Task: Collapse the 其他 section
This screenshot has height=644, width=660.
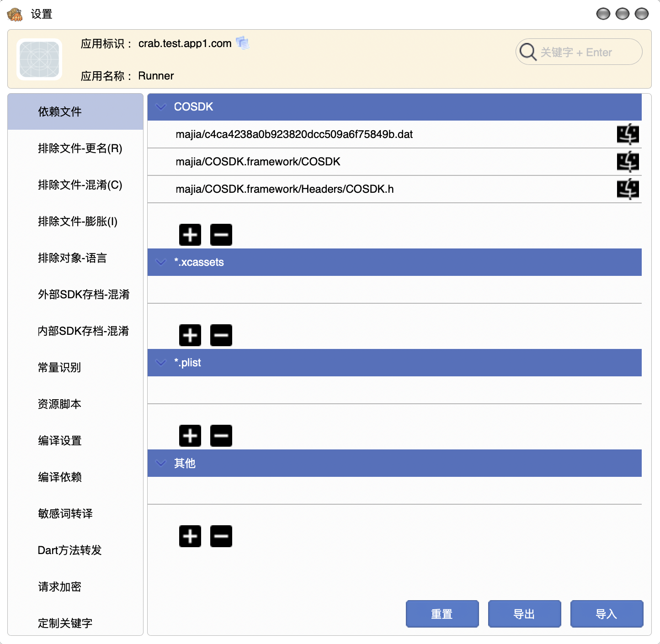Action: coord(161,463)
